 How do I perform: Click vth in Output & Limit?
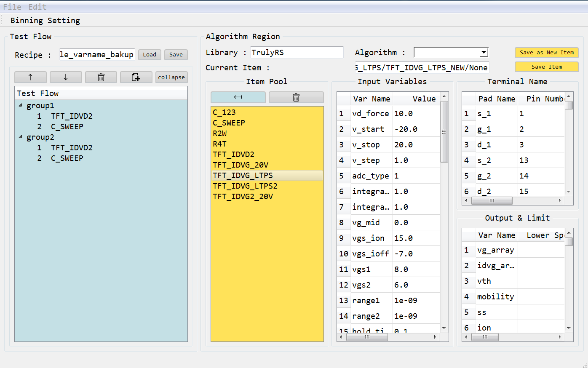point(497,281)
